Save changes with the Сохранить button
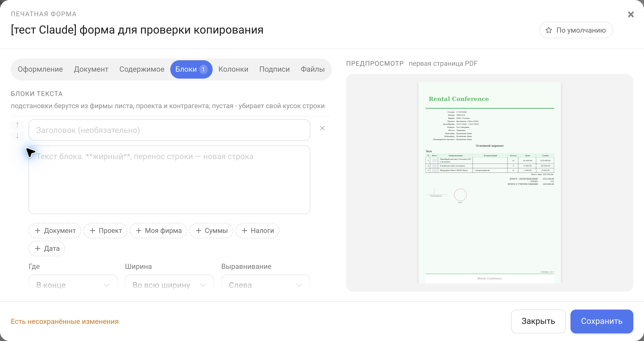This screenshot has width=644, height=341. click(x=601, y=321)
